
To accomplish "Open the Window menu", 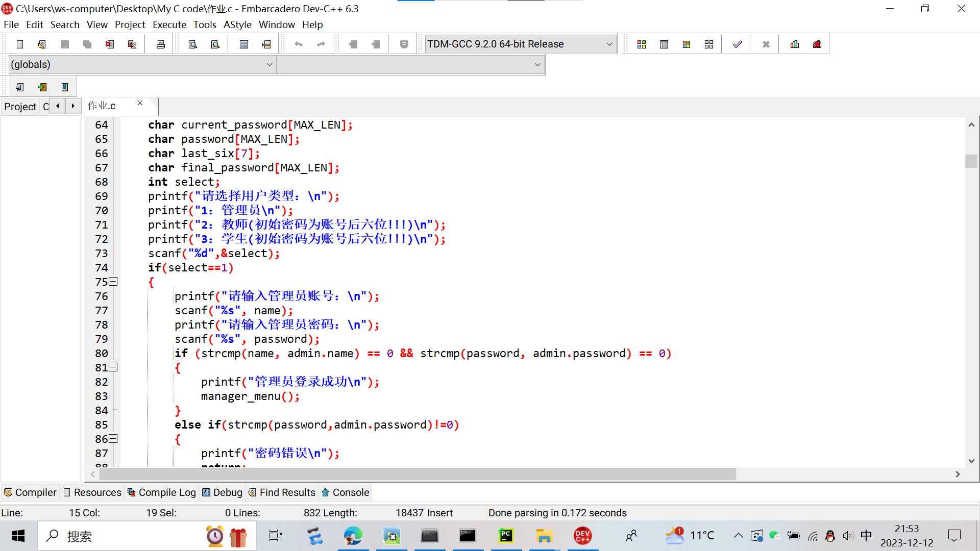I will 277,24.
